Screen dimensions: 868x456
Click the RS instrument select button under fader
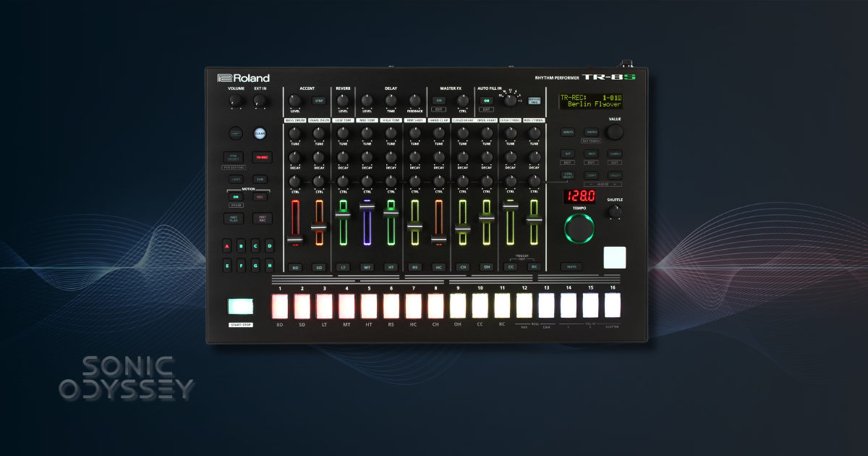[414, 267]
